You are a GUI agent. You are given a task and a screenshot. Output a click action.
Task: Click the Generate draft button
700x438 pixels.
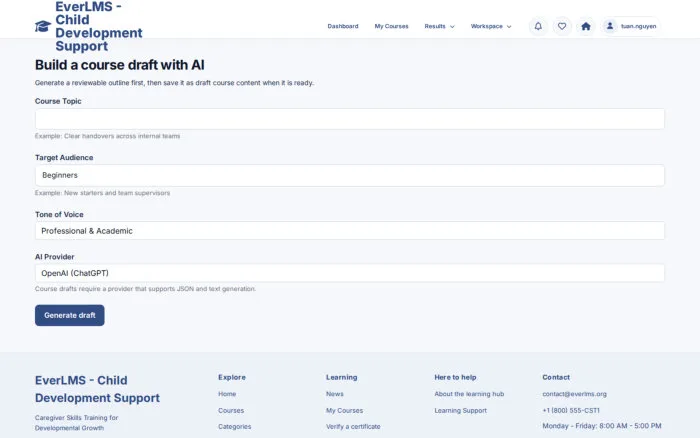(70, 315)
